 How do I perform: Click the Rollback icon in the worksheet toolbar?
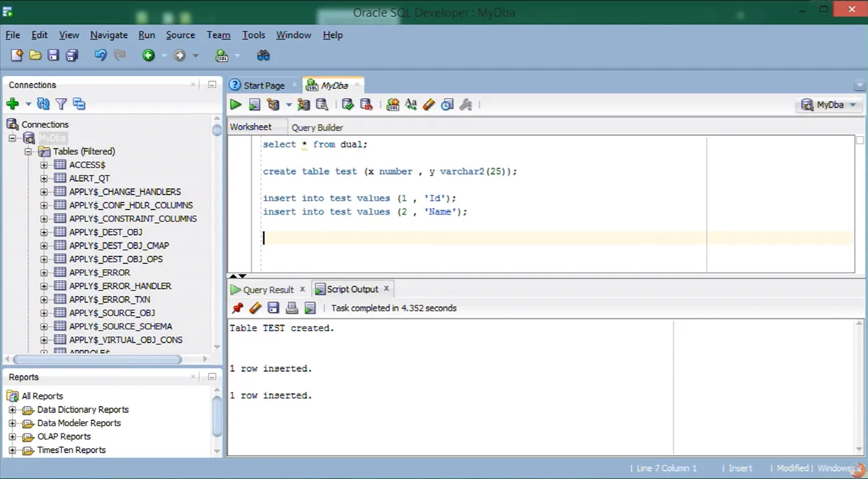(x=366, y=104)
